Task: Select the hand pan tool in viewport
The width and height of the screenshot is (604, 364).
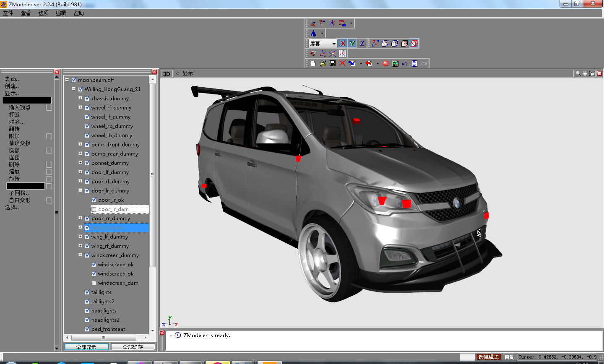Action: click(x=585, y=73)
